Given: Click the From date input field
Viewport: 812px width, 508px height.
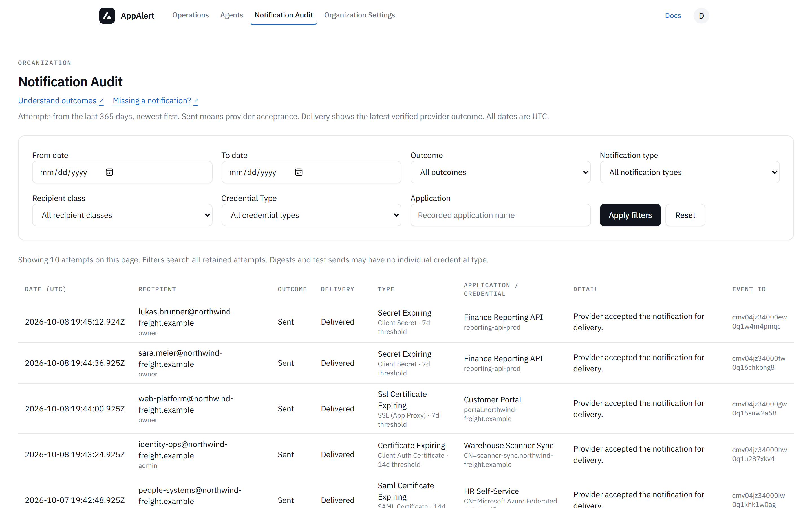Looking at the screenshot, I should pyautogui.click(x=122, y=172).
